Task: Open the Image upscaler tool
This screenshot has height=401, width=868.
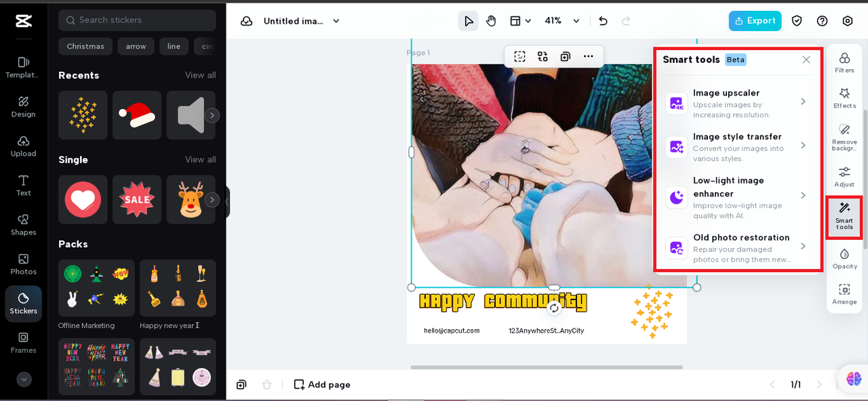Action: tap(737, 103)
